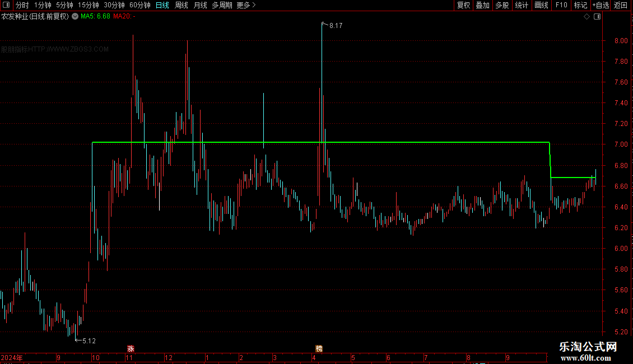Click the 5.12 low price label
The image size is (633, 364).
tap(89, 341)
